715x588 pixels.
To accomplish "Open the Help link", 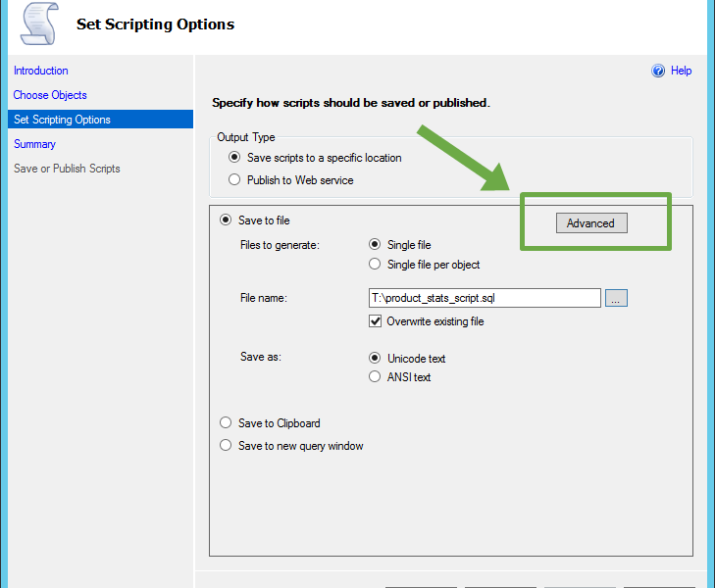I will tap(681, 71).
